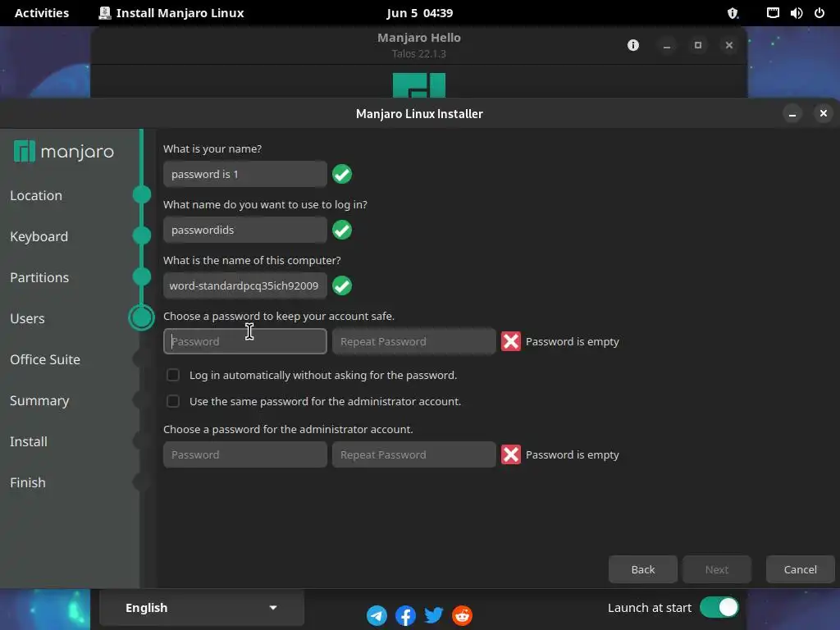Toggle the Launch at start switch
The width and height of the screenshot is (840, 630).
tap(719, 608)
